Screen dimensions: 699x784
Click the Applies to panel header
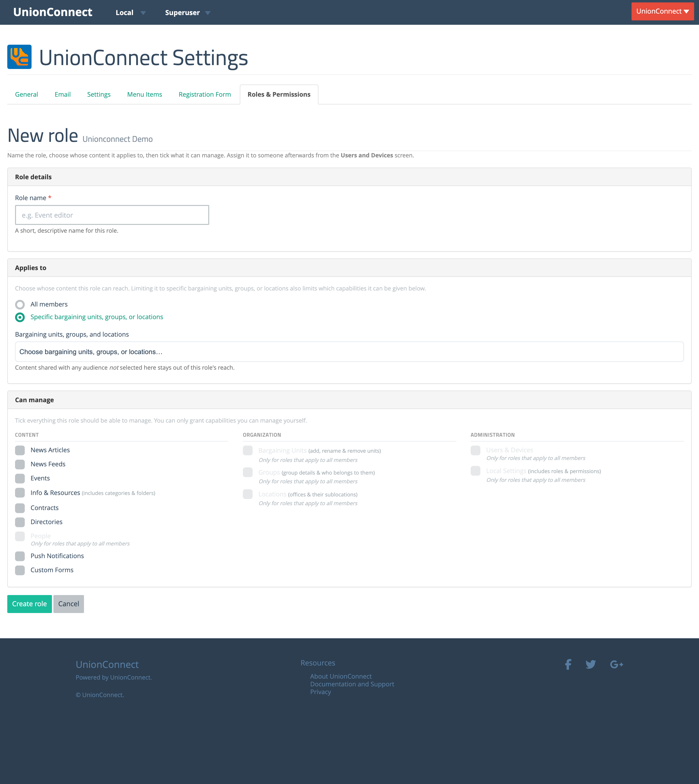click(x=349, y=268)
